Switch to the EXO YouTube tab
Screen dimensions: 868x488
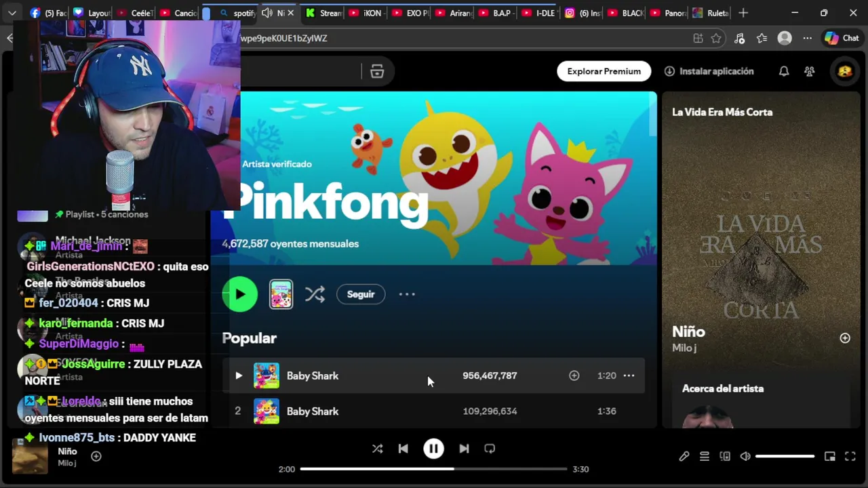coord(409,13)
